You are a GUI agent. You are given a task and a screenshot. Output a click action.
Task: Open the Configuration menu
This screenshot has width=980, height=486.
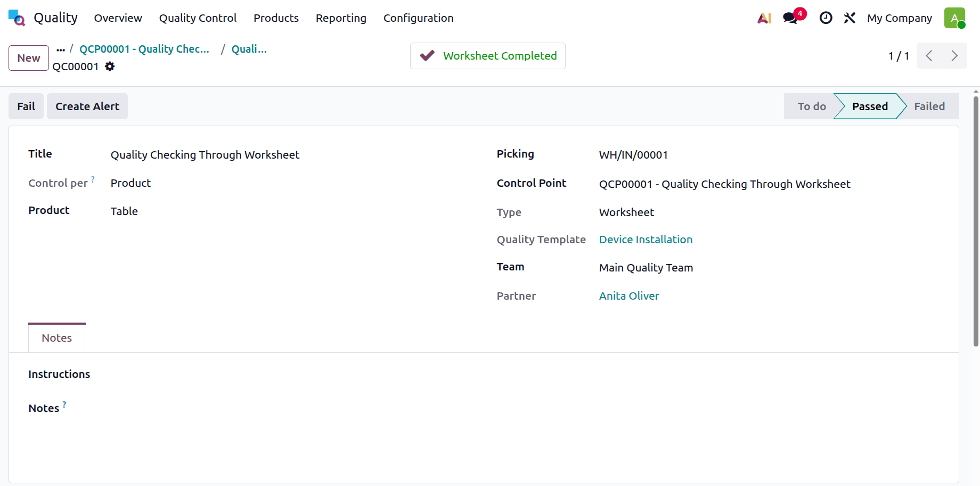[x=419, y=18]
